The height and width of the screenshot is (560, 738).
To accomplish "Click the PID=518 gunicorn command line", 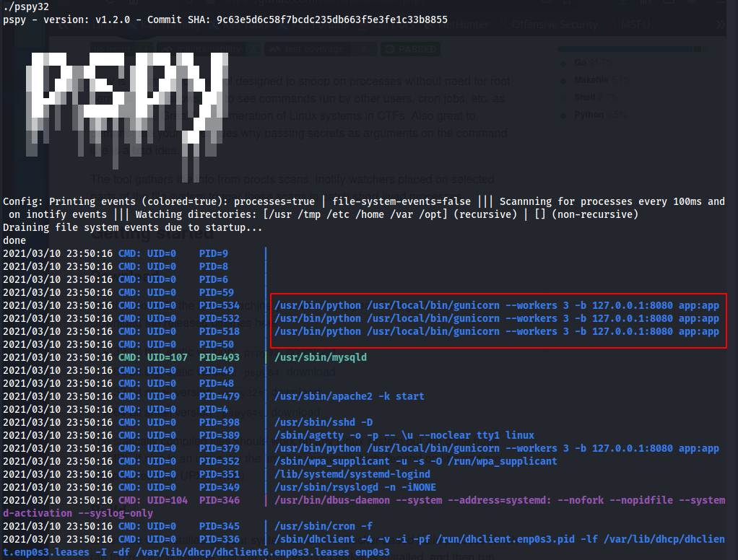I will coord(496,331).
